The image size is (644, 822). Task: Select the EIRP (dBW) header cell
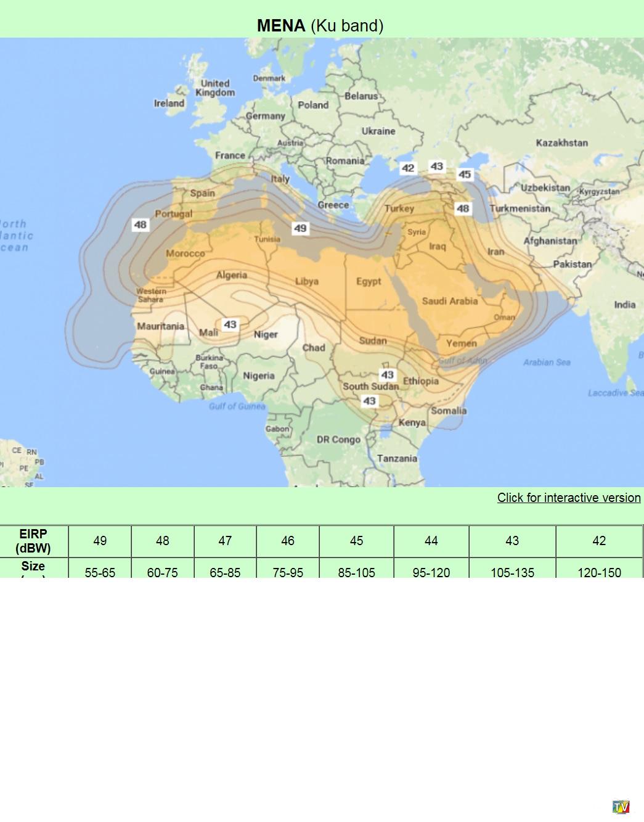tap(33, 541)
